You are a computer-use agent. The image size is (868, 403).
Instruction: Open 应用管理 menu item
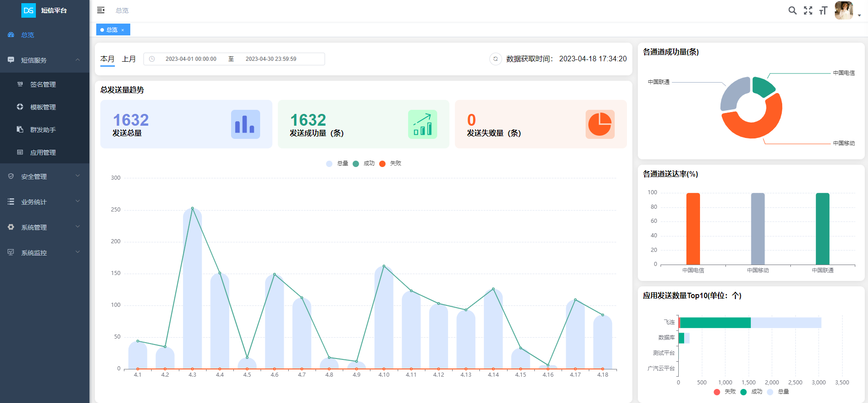[x=44, y=152]
